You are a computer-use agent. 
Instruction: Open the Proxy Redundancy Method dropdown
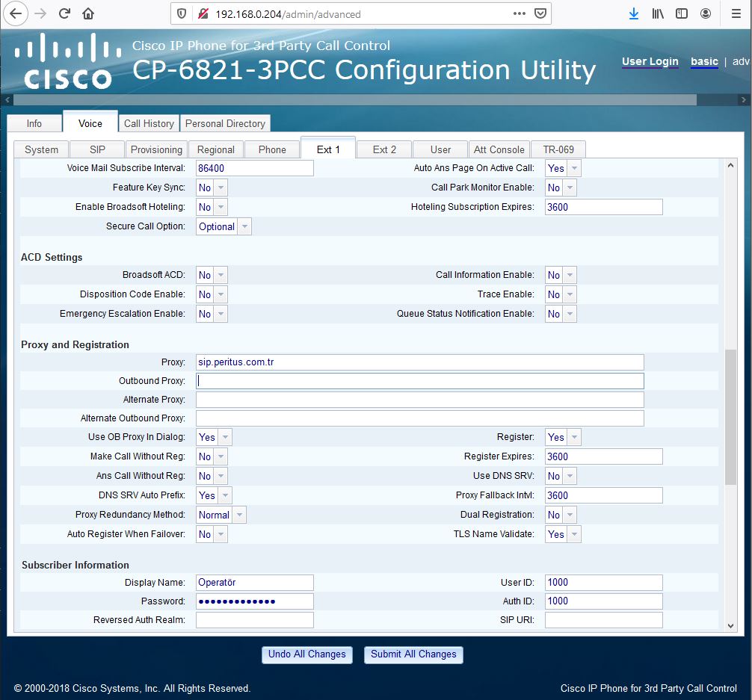coord(221,515)
